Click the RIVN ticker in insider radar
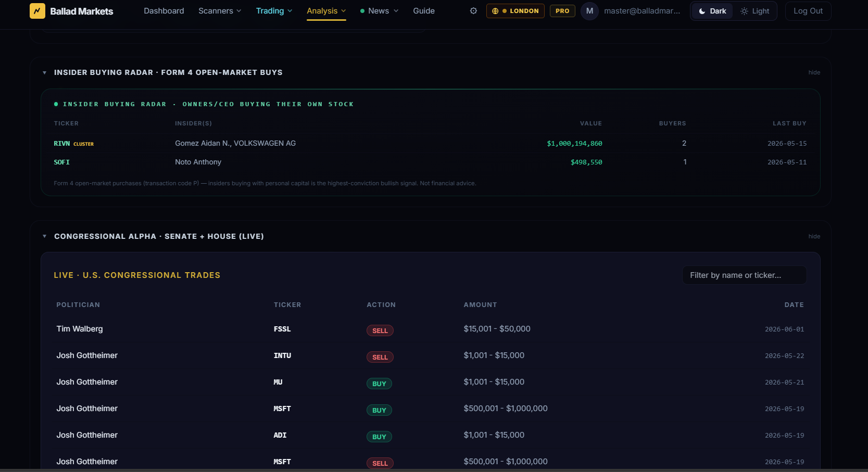Viewport: 868px width, 472px height. pos(62,144)
